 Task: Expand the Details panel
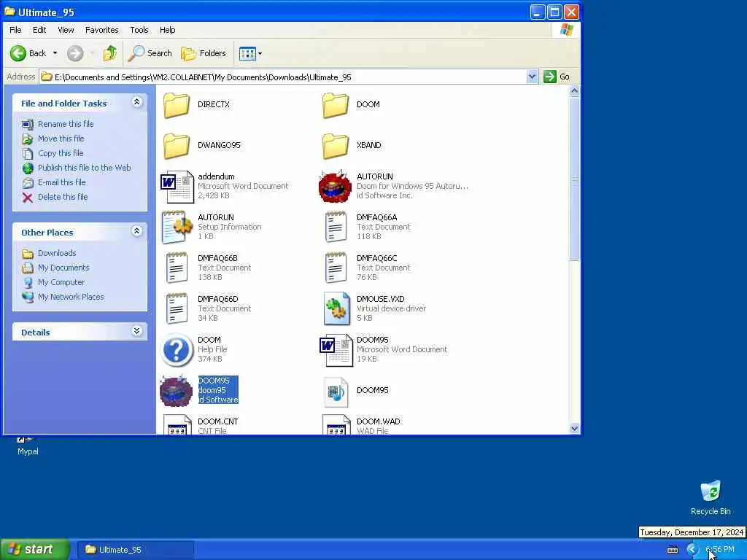point(136,331)
